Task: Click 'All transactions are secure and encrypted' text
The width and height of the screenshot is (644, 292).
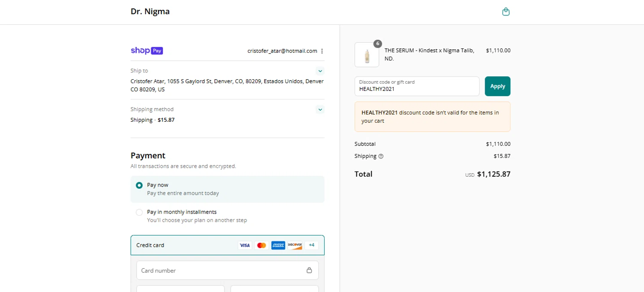Action: pos(183,166)
